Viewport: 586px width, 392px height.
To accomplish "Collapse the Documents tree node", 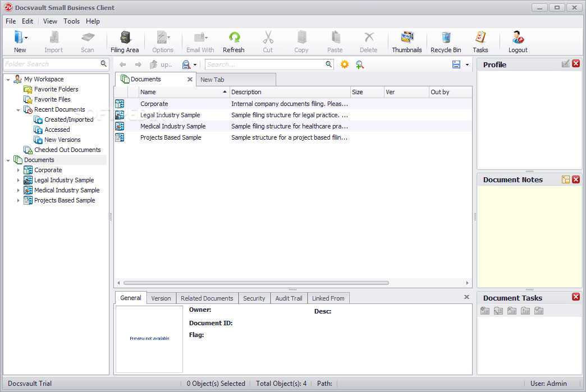I will pyautogui.click(x=8, y=160).
